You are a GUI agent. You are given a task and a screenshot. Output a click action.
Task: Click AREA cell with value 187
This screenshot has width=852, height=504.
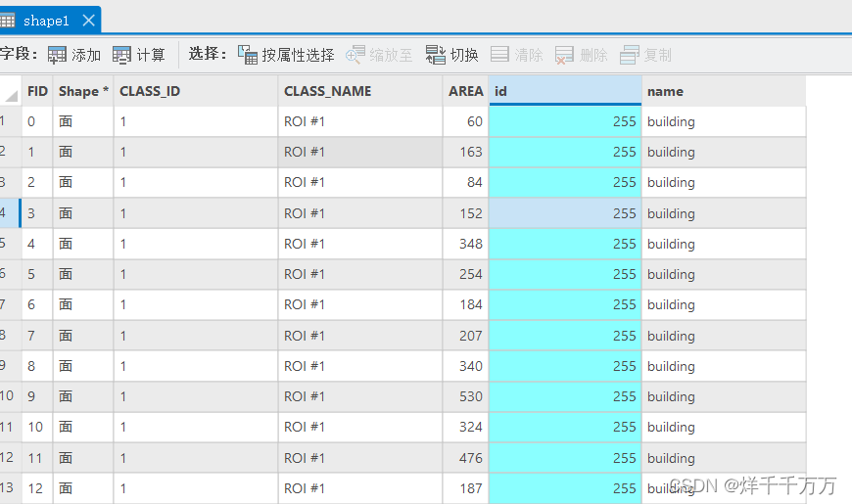[x=466, y=488]
